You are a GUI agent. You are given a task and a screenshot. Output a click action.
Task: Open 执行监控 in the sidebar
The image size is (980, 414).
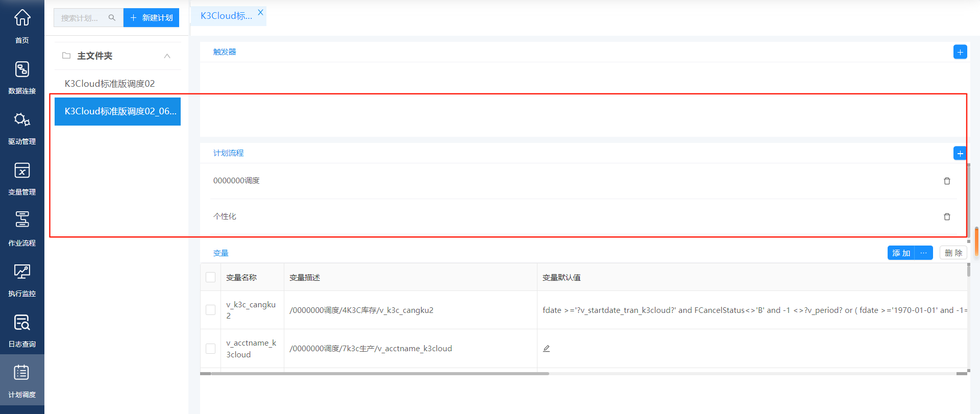(x=22, y=280)
